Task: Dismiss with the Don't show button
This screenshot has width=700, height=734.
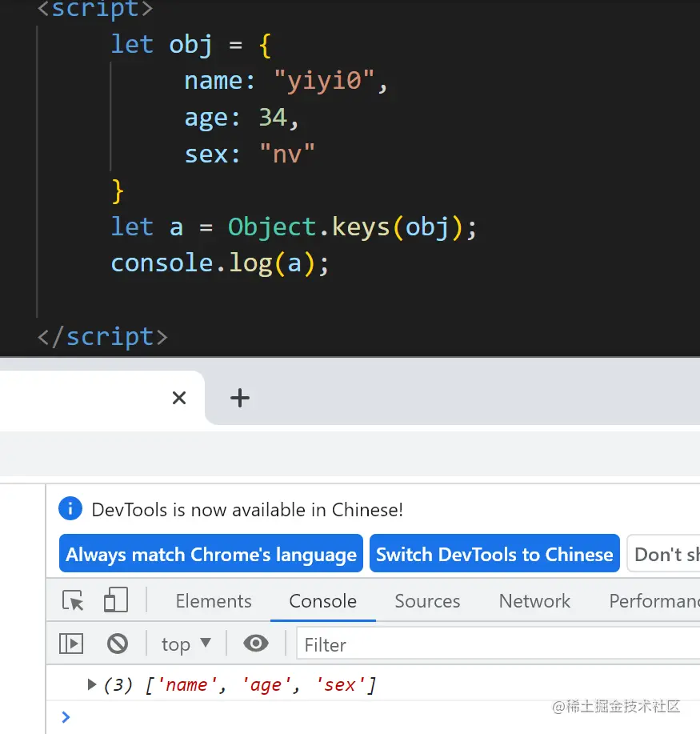Action: click(663, 553)
